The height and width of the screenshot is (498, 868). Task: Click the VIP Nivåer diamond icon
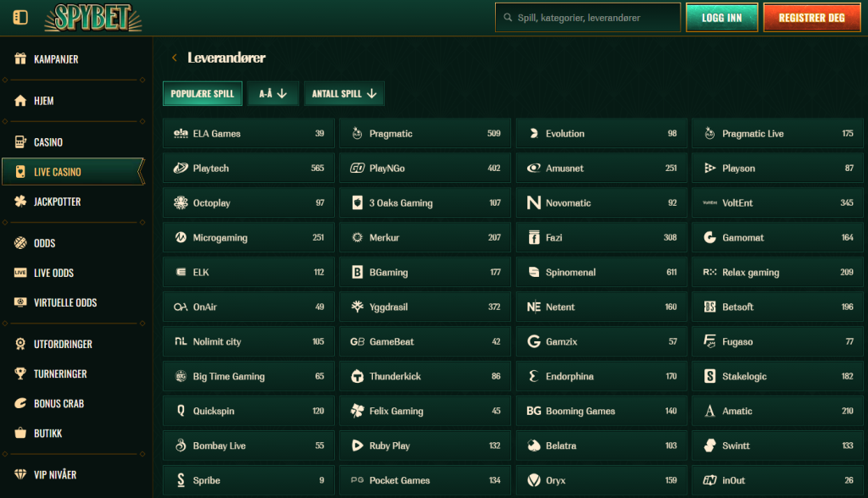coord(20,474)
